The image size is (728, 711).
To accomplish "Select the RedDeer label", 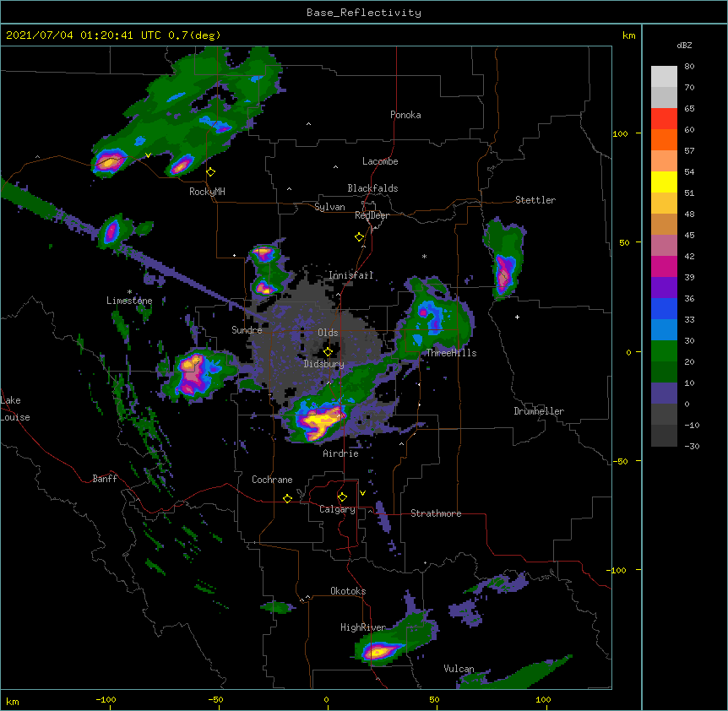I will point(372,215).
